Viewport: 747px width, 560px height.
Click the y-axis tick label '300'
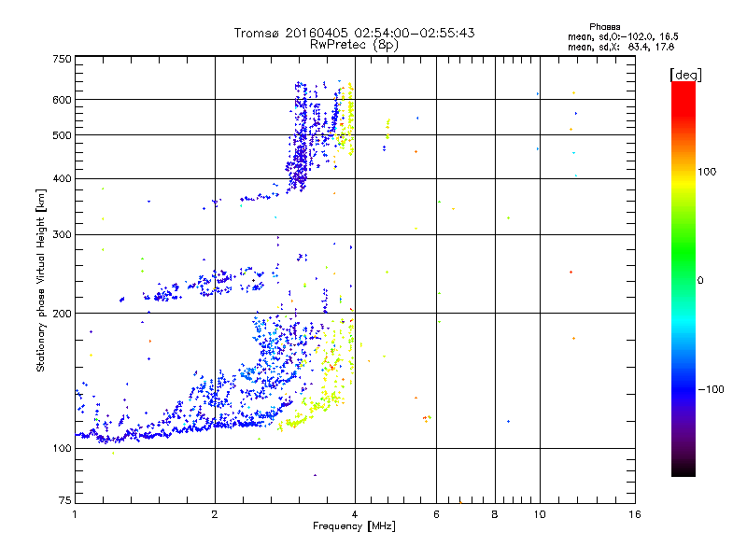pyautogui.click(x=62, y=234)
